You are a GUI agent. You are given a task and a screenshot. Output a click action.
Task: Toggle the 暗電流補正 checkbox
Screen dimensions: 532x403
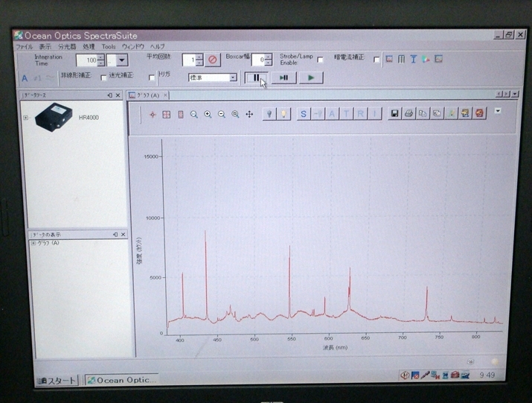(x=376, y=60)
